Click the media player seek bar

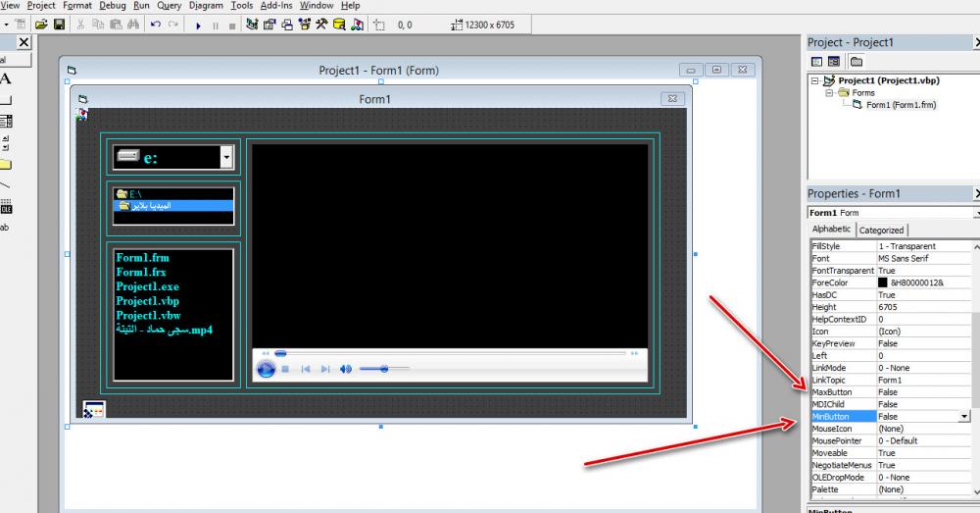450,353
